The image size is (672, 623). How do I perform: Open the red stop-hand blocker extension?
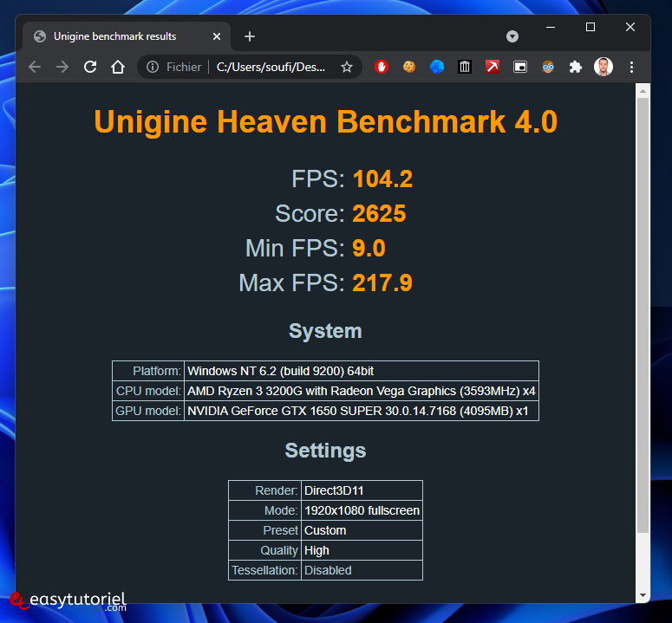[x=382, y=67]
